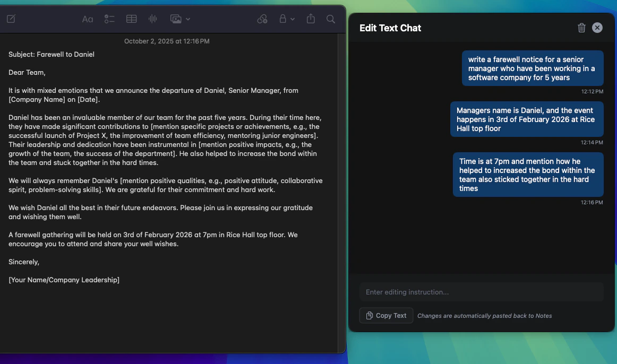
Task: Insert a photo using the media icon
Action: pos(175,19)
